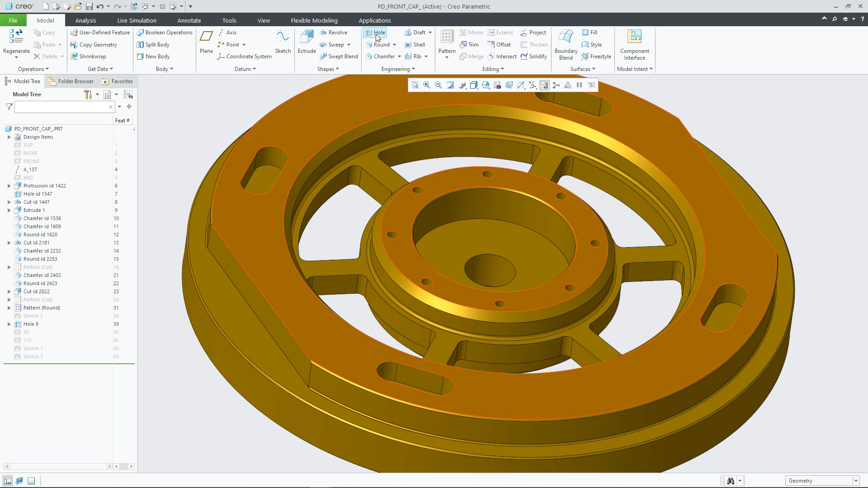Click the Extrude tool icon
The image size is (868, 488).
307,37
